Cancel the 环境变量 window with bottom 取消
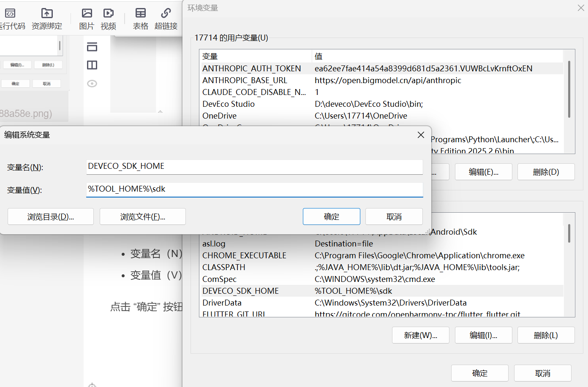 pyautogui.click(x=543, y=373)
